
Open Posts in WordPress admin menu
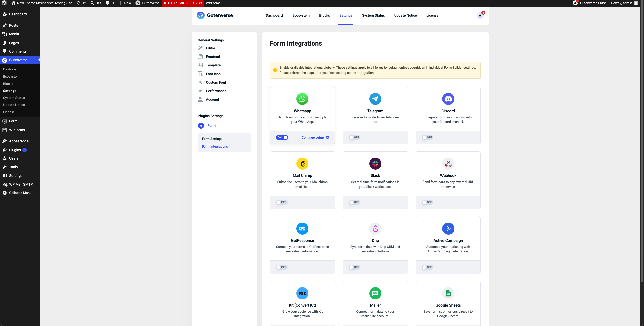click(x=20, y=25)
